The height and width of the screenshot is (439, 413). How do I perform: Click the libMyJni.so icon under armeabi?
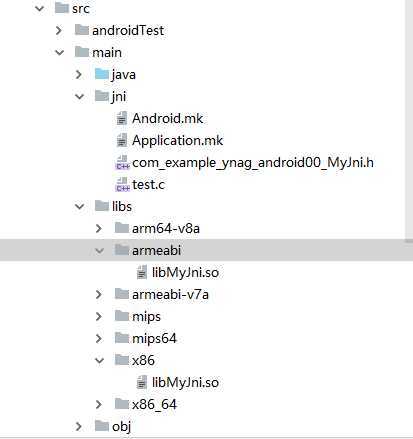pos(142,272)
